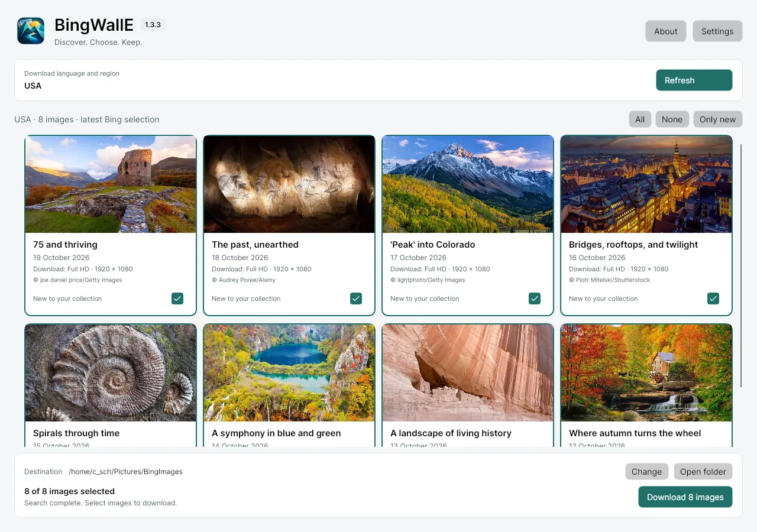This screenshot has height=532, width=757.
Task: Change the destination folder
Action: (647, 472)
